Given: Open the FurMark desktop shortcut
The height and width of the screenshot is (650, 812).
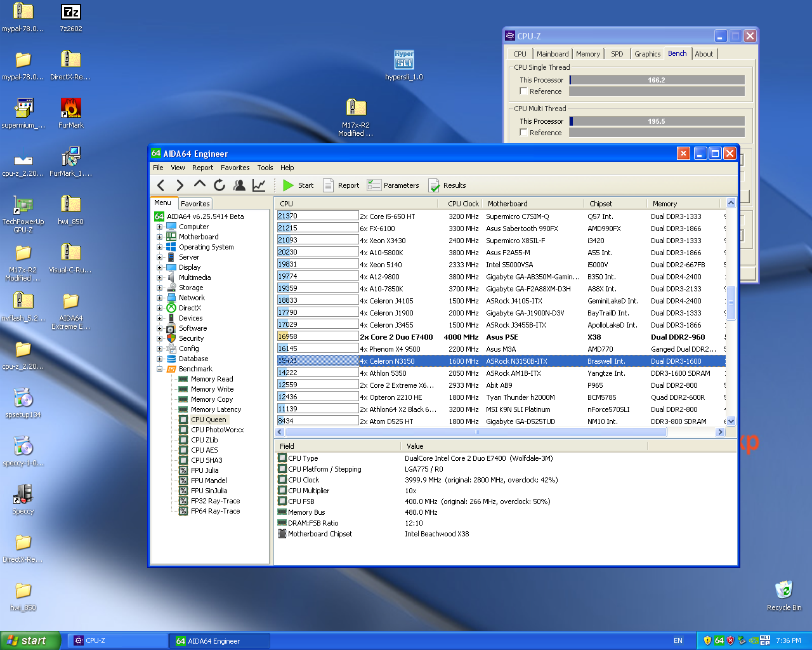Looking at the screenshot, I should pyautogui.click(x=70, y=113).
